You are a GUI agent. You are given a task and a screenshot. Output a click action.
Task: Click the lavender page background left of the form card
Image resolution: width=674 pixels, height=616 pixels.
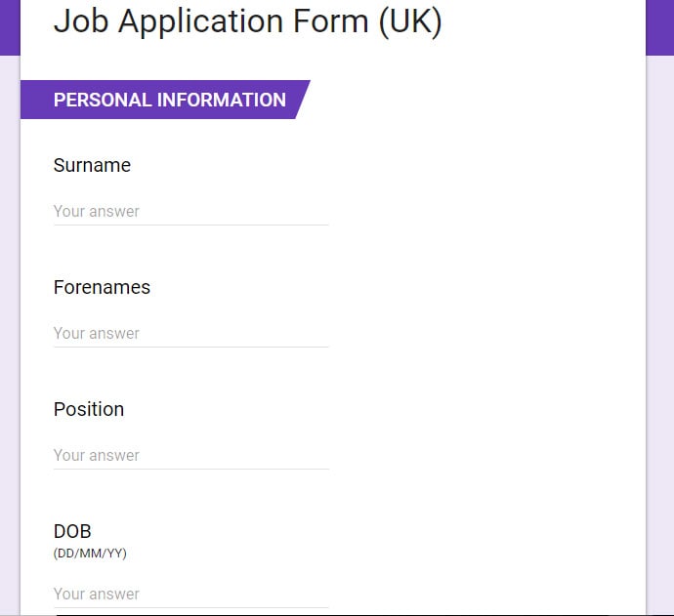[x=10, y=342]
